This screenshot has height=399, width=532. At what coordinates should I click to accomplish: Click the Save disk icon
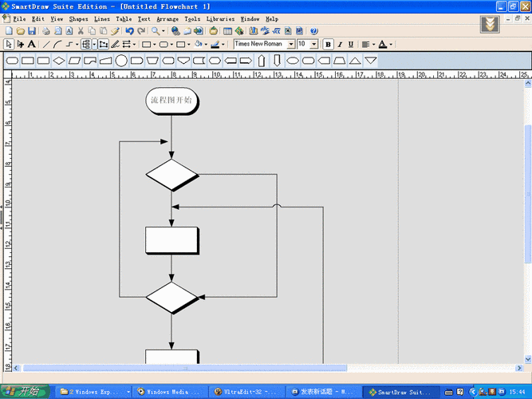31,31
